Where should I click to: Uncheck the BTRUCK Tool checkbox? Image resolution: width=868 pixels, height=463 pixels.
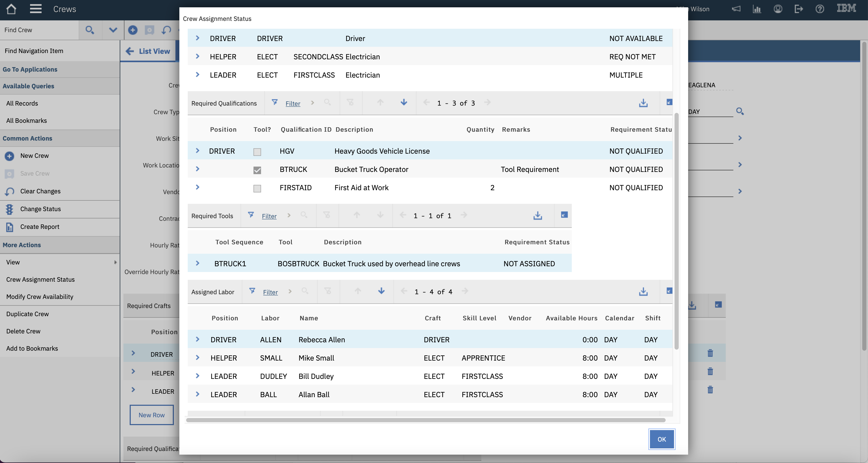point(257,170)
